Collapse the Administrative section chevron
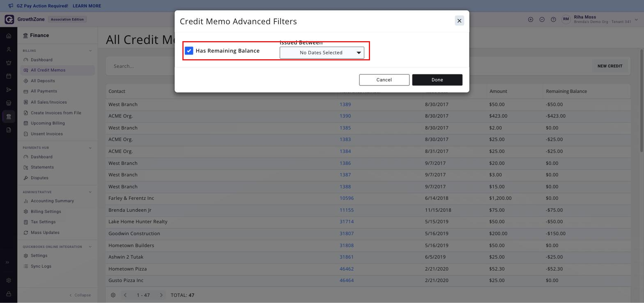Screen dimensions: 644x303 90,192
